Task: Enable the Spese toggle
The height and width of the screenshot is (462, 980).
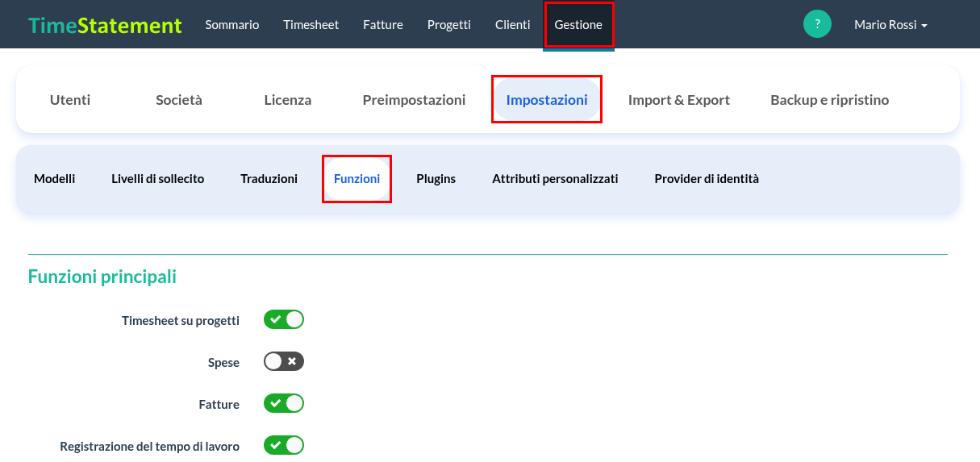Action: 284,361
